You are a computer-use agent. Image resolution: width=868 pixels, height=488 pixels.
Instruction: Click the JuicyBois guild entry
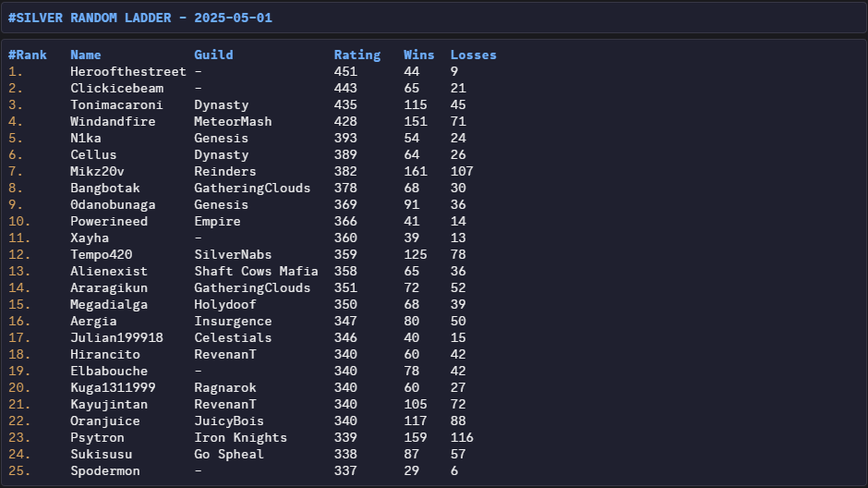(x=229, y=421)
